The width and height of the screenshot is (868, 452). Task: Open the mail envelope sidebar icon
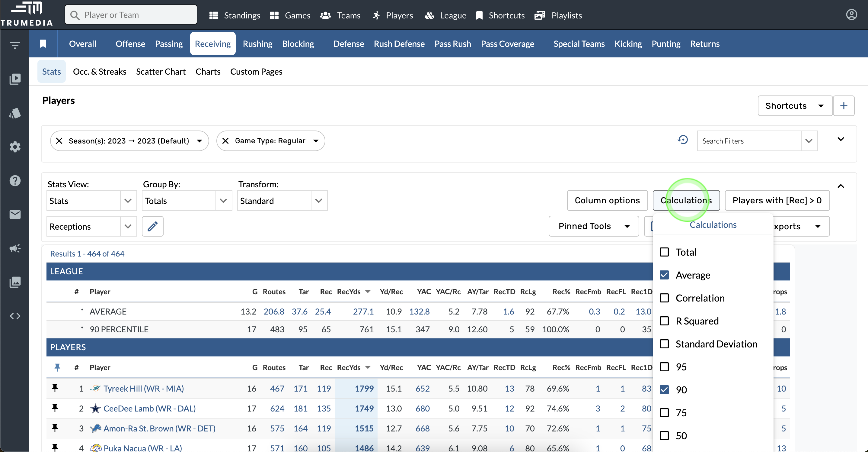pyautogui.click(x=15, y=215)
